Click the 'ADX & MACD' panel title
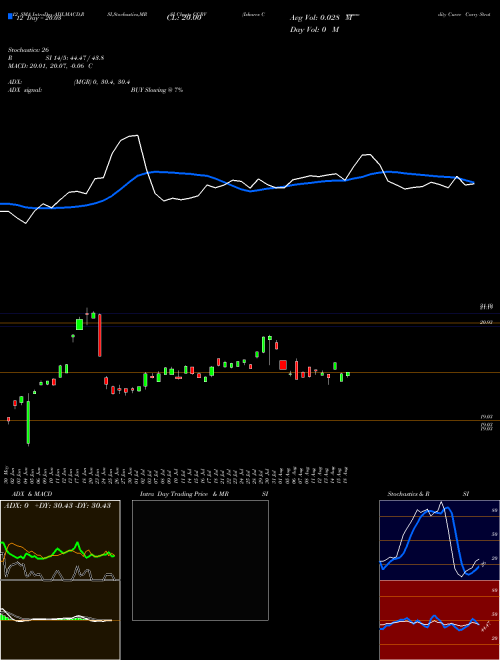Viewport: 500px width, 660px height. pos(32,494)
